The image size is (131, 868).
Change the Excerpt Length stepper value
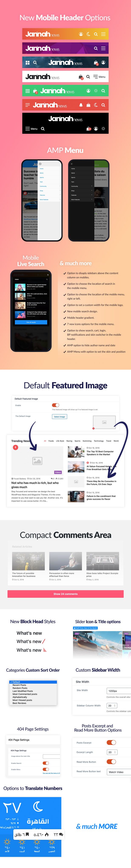(x=112, y=752)
